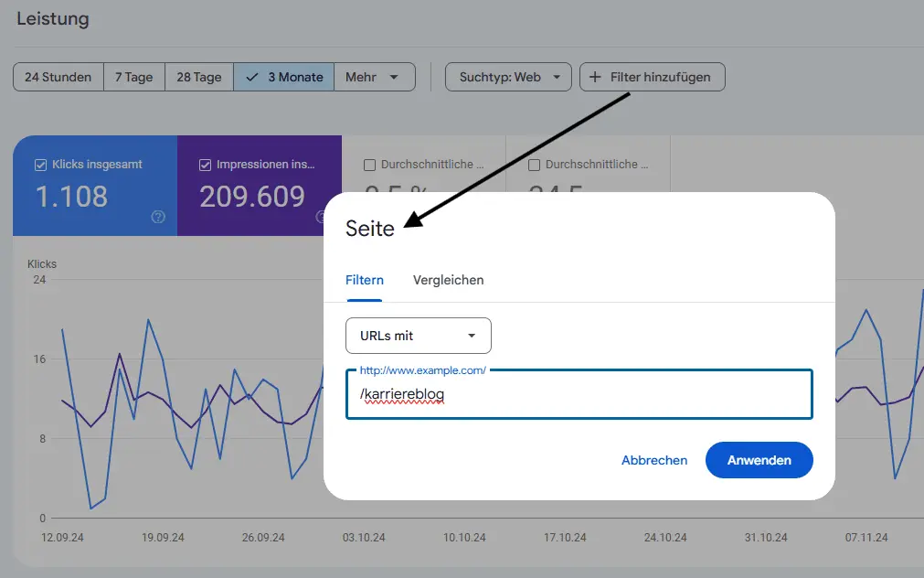Enable the Durchschnittliche checkbox next to Impressionen card
924x578 pixels.
(x=369, y=166)
